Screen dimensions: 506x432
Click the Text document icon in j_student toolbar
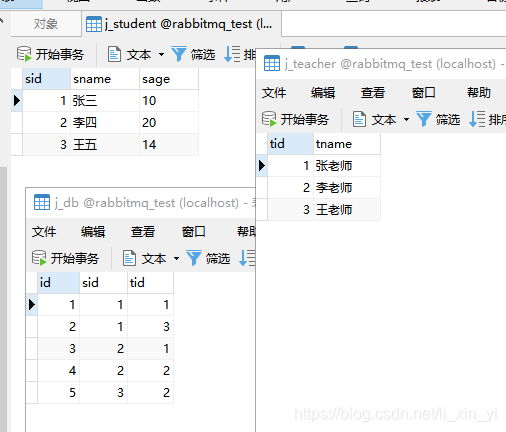point(114,54)
